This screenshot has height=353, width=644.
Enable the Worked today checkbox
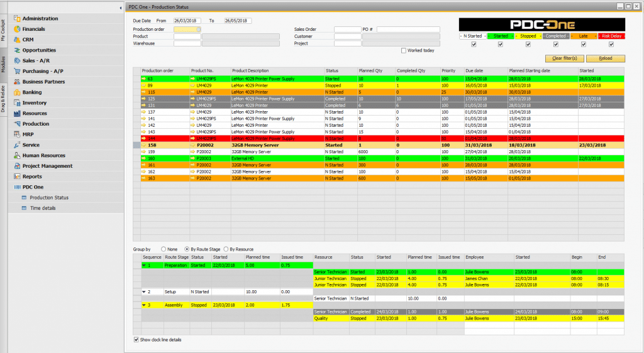[x=404, y=50]
